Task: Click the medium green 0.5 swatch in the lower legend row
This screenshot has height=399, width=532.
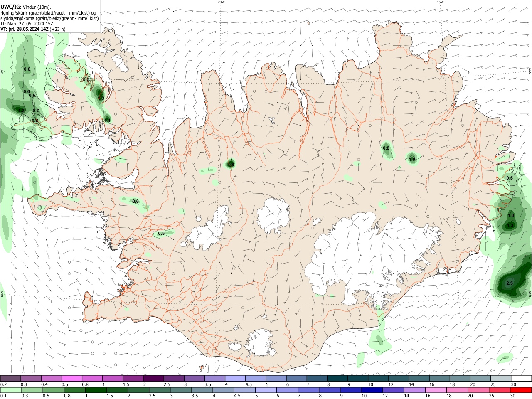Action: coord(53,390)
